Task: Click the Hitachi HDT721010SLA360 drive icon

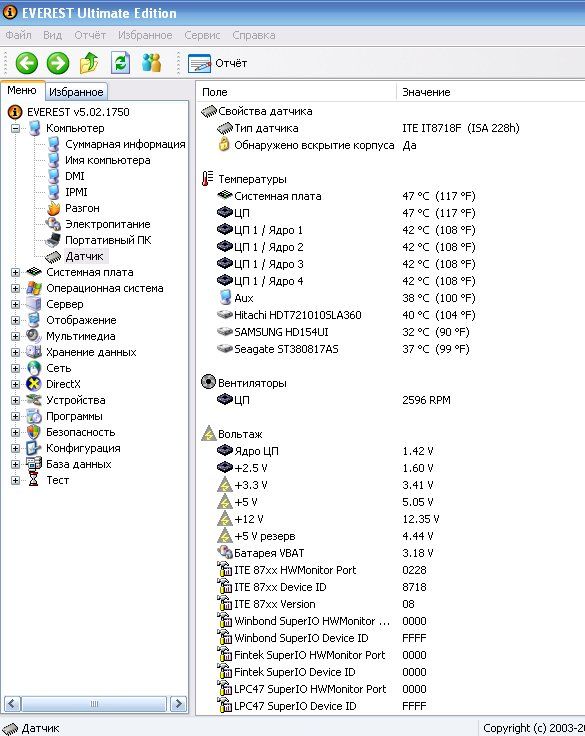Action: click(x=225, y=314)
